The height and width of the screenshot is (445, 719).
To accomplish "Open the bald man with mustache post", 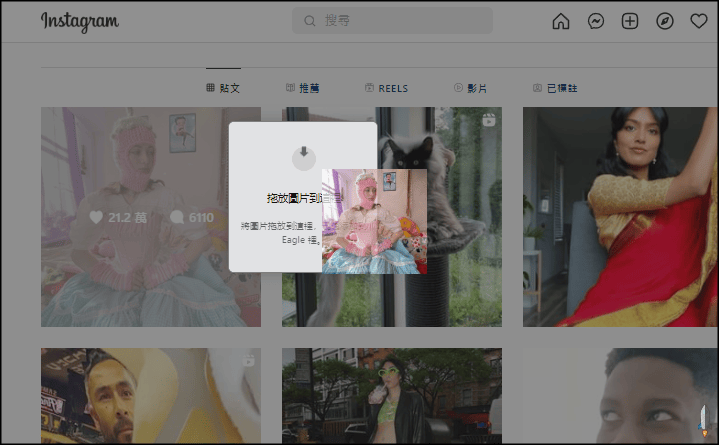I will (150, 396).
